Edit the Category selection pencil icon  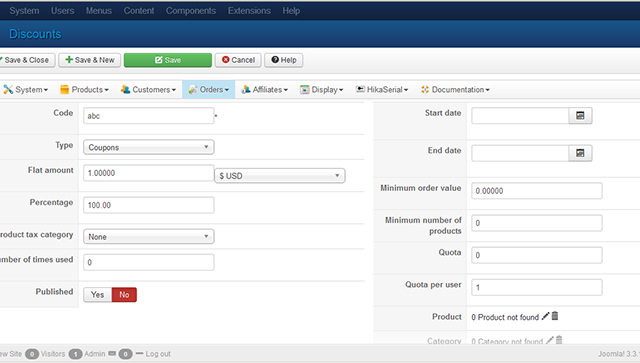[x=550, y=340]
